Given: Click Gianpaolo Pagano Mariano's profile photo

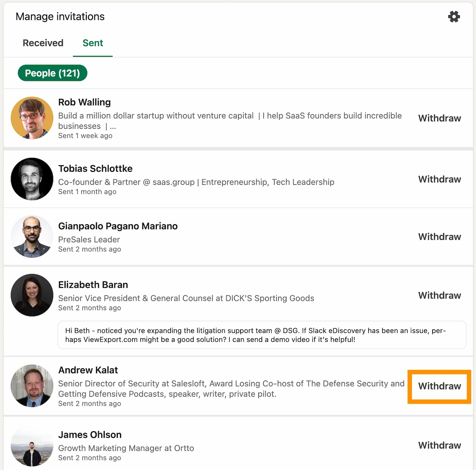Looking at the screenshot, I should coord(32,236).
